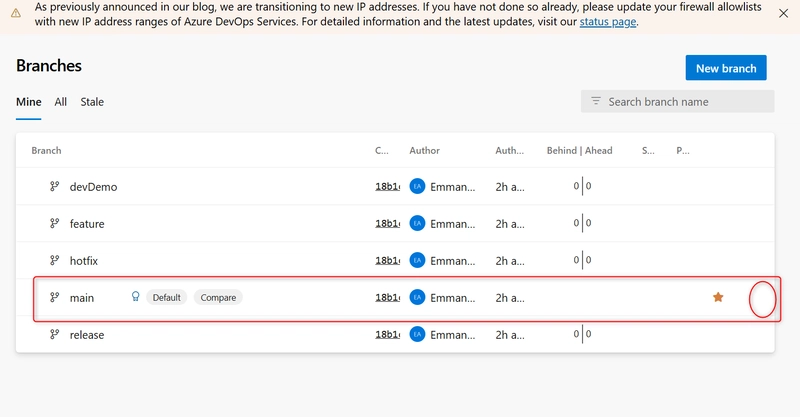Screen dimensions: 800x417
Task: Click the branch icon beside release
Action: tap(54, 334)
